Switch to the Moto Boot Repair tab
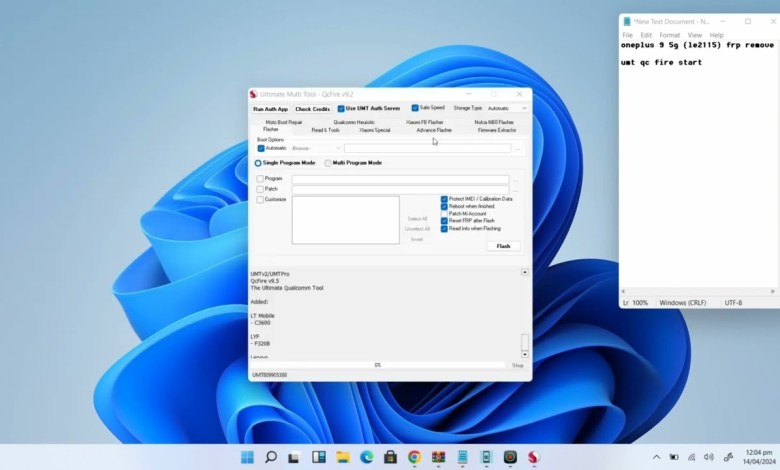780x470 pixels. [x=284, y=122]
